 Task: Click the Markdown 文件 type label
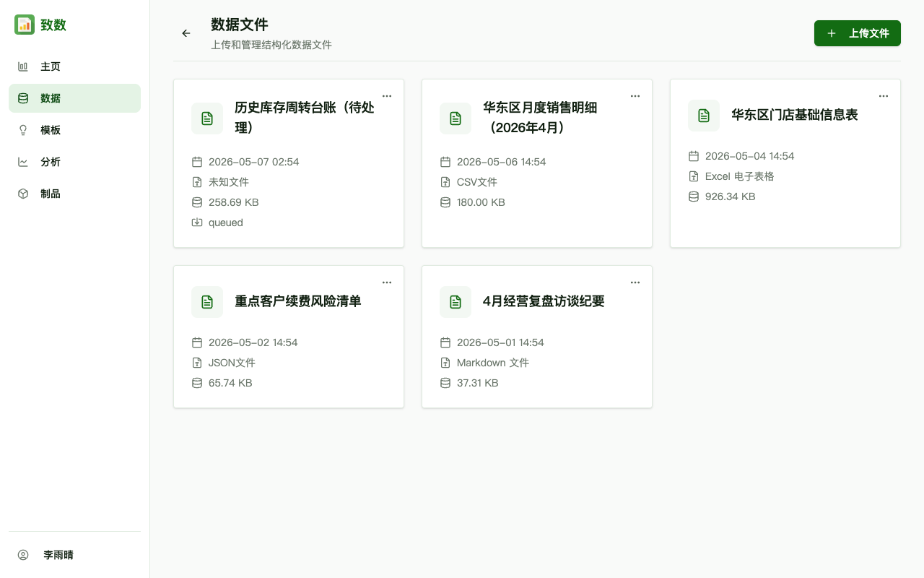(493, 363)
